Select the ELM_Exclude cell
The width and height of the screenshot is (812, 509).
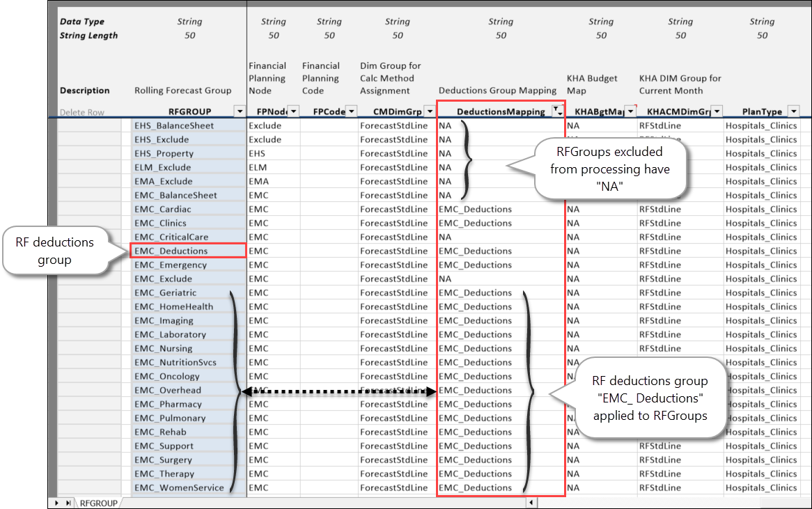click(x=188, y=168)
